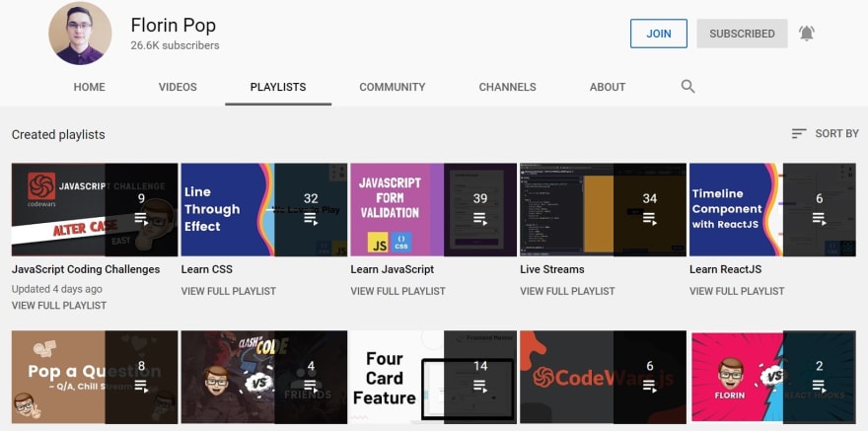Open the pink Florin VS thumbnail
The width and height of the screenshot is (868, 431).
click(772, 378)
